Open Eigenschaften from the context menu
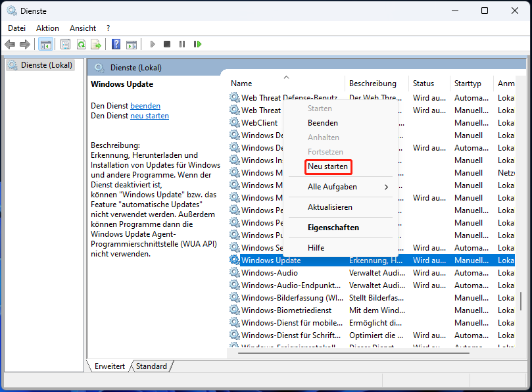Image resolution: width=532 pixels, height=392 pixels. (x=340, y=228)
